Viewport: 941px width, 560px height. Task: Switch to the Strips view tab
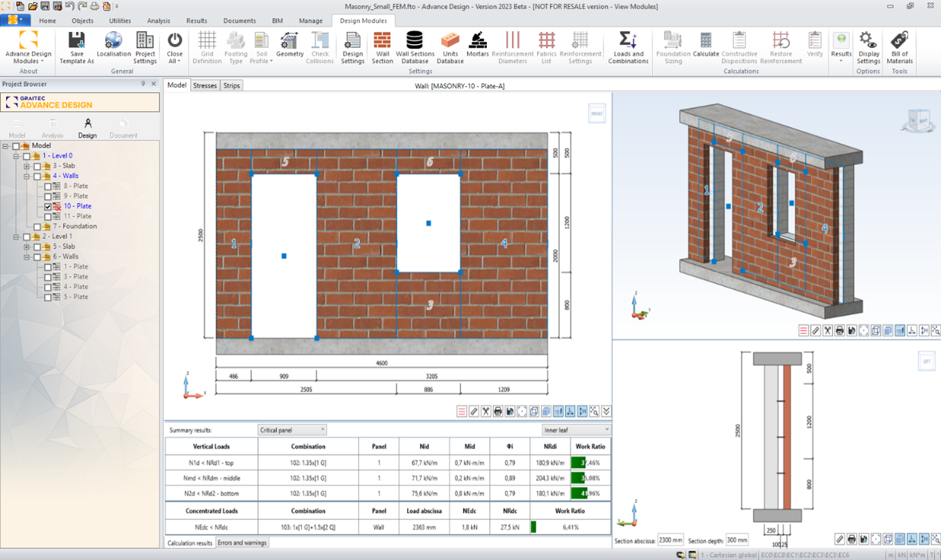(232, 86)
